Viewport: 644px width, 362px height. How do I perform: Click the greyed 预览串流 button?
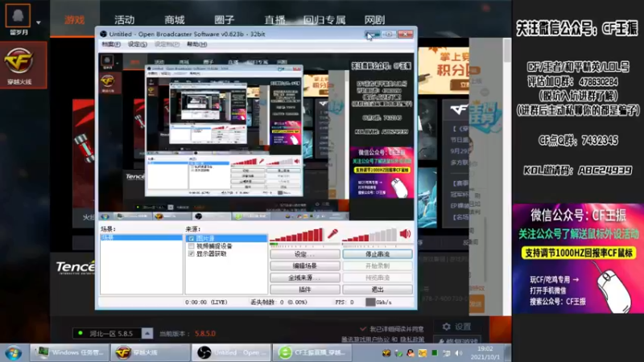click(378, 278)
